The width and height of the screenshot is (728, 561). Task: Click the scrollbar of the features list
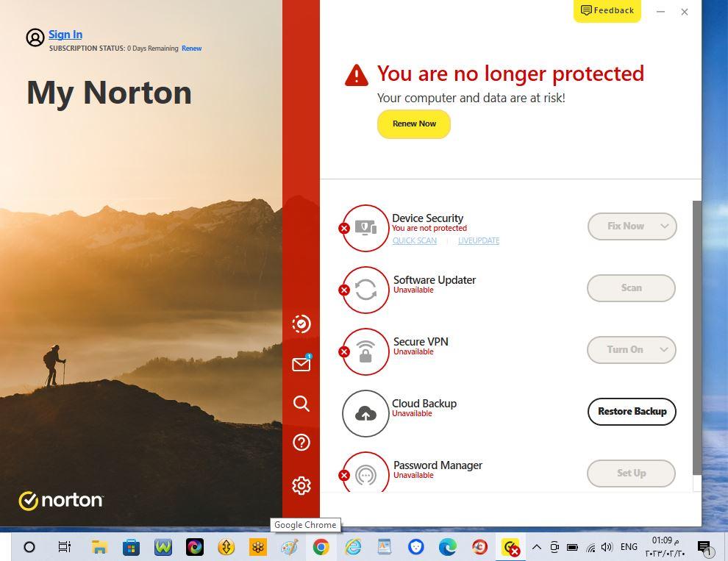pos(697,337)
